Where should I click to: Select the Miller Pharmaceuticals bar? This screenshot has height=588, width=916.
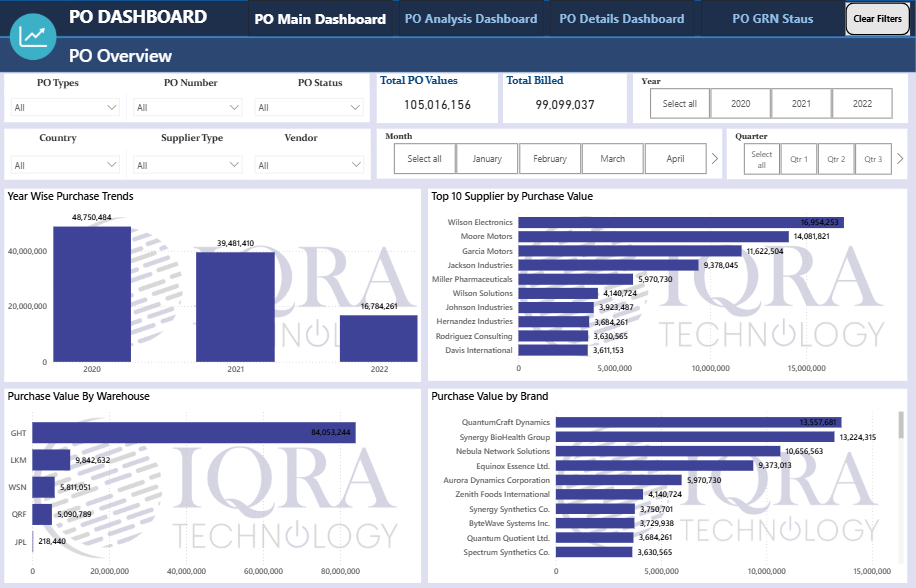click(x=575, y=279)
